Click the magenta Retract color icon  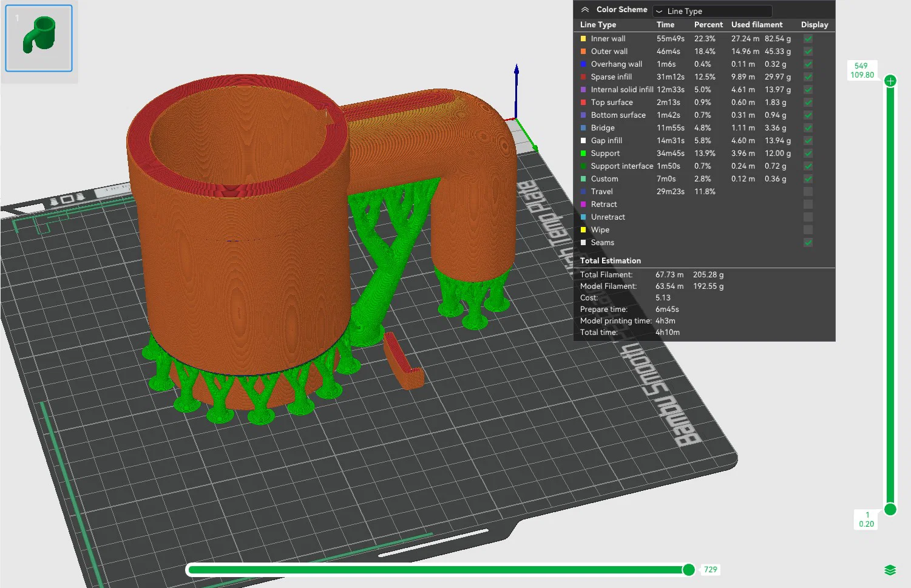coord(583,204)
